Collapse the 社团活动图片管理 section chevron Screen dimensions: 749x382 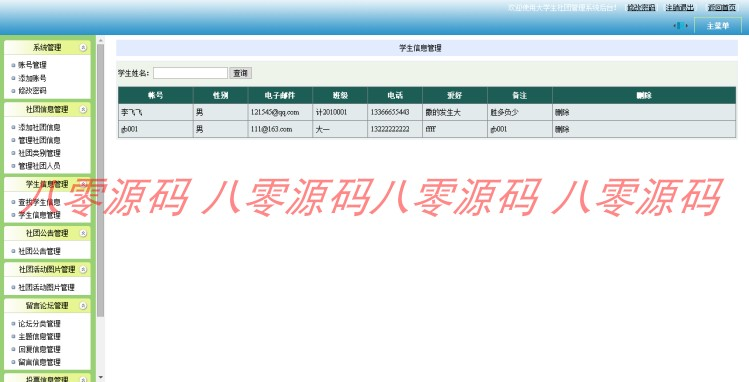tap(84, 269)
